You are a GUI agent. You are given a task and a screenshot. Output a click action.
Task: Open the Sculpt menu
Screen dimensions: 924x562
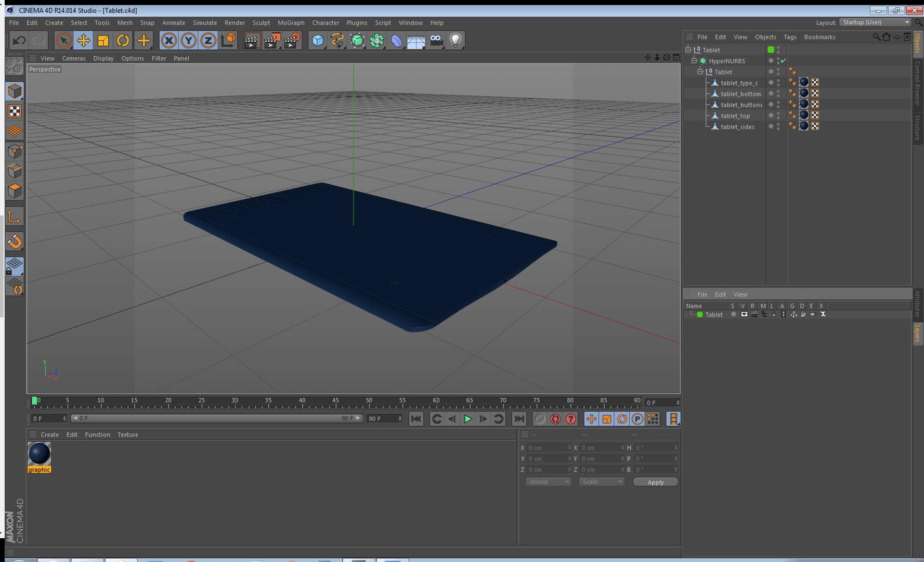(x=261, y=23)
